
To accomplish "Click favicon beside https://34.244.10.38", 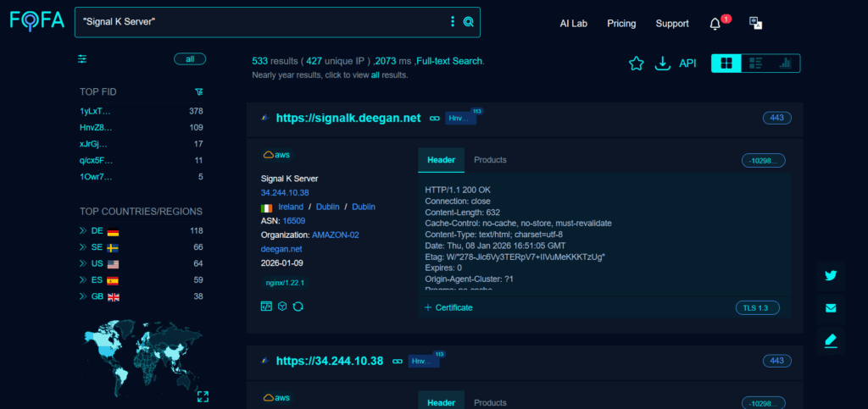I will point(265,361).
